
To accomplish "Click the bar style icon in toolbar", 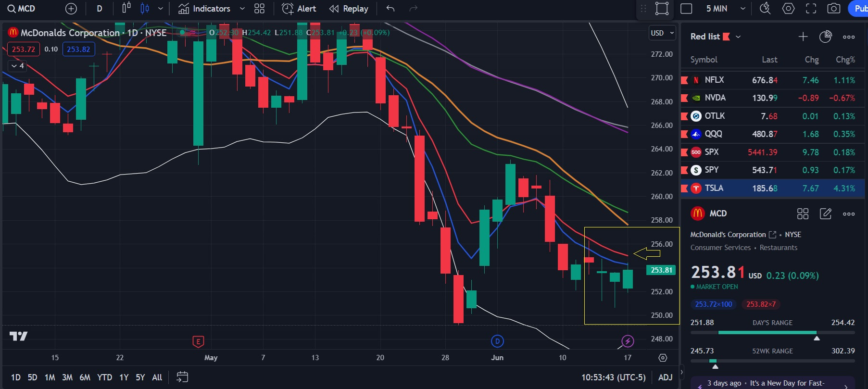I will click(x=126, y=8).
